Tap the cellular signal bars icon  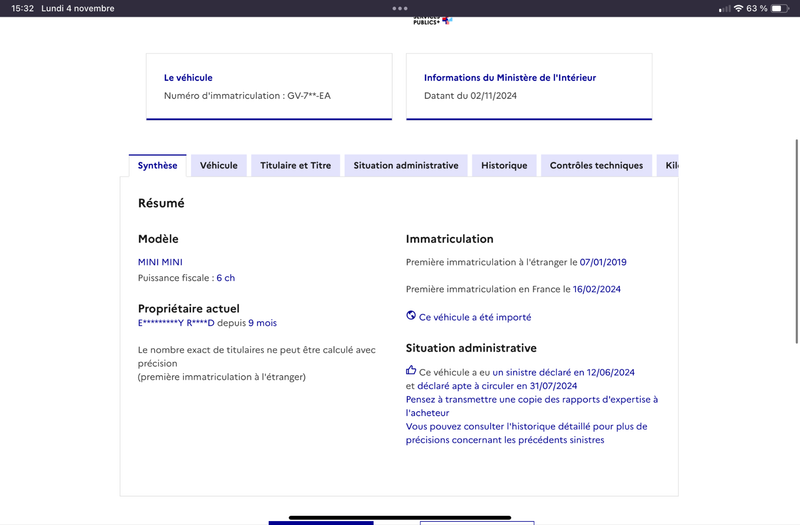(x=724, y=9)
